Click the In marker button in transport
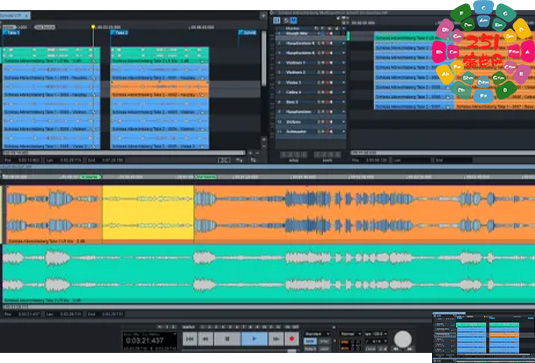The width and height of the screenshot is (535, 363). tap(287, 327)
